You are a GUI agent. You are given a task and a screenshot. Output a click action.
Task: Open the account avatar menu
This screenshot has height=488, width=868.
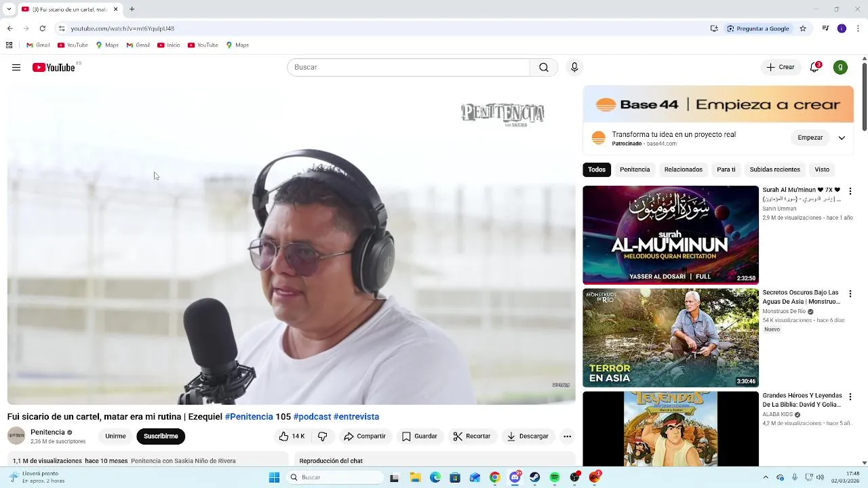840,67
